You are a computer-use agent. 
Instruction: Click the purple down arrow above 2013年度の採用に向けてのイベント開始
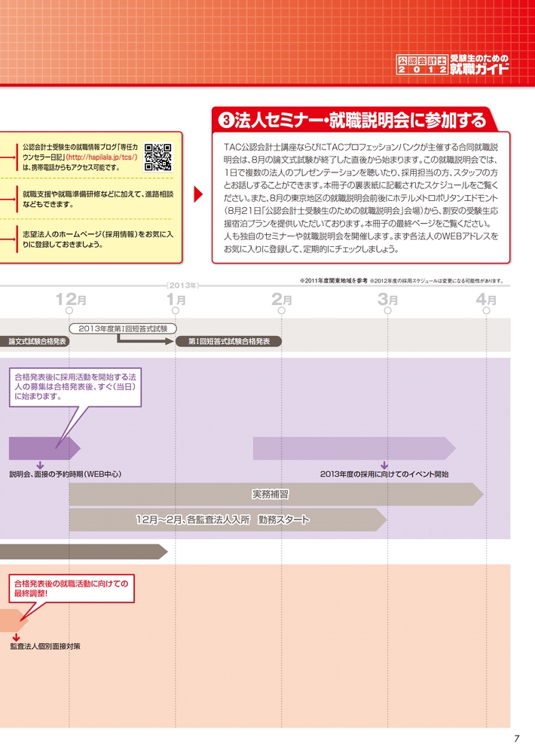(x=384, y=465)
